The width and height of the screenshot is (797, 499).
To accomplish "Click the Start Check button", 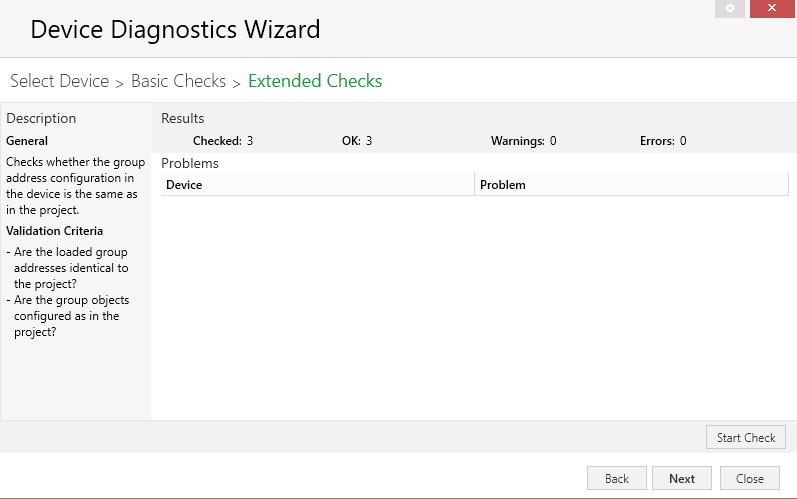I will [746, 437].
